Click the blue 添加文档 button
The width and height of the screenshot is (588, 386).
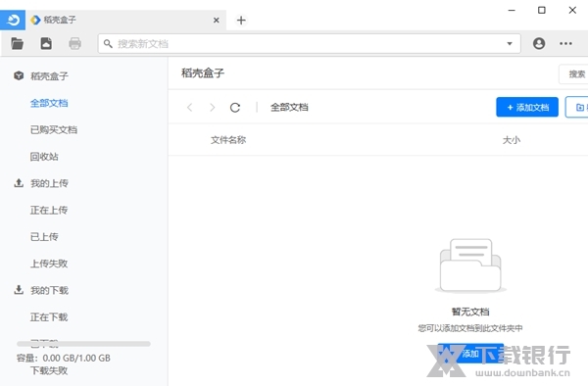coord(527,107)
